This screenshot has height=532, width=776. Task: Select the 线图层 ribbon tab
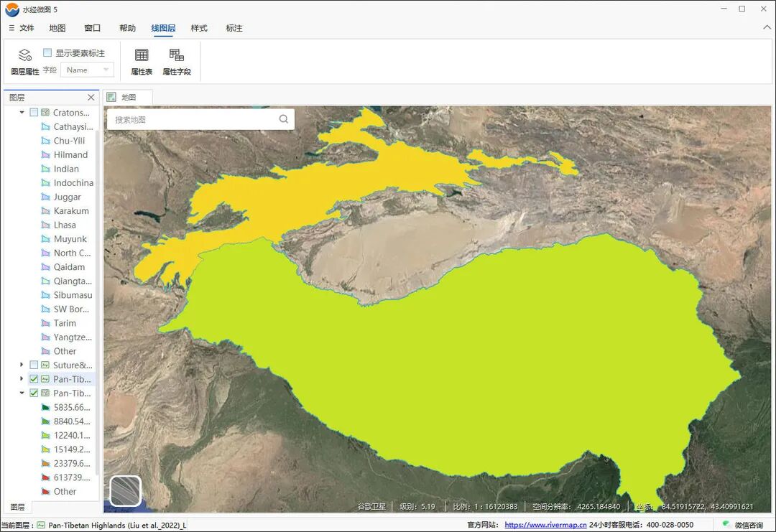[x=163, y=28]
